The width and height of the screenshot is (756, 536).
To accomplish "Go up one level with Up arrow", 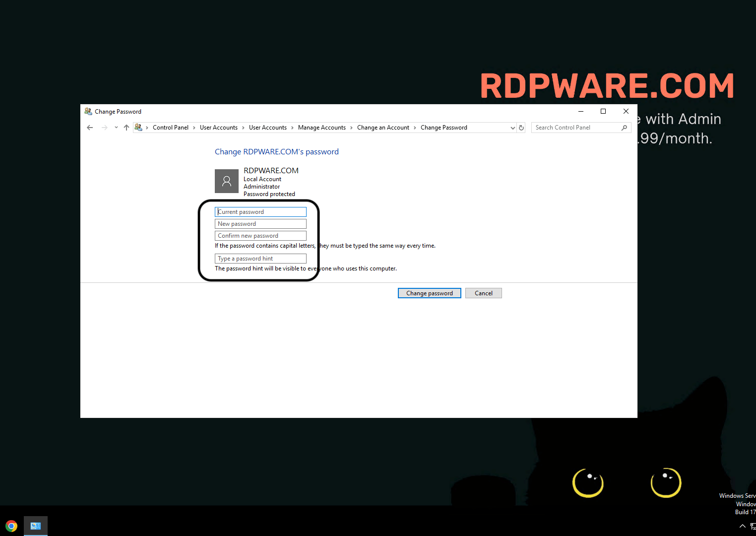I will pyautogui.click(x=126, y=128).
